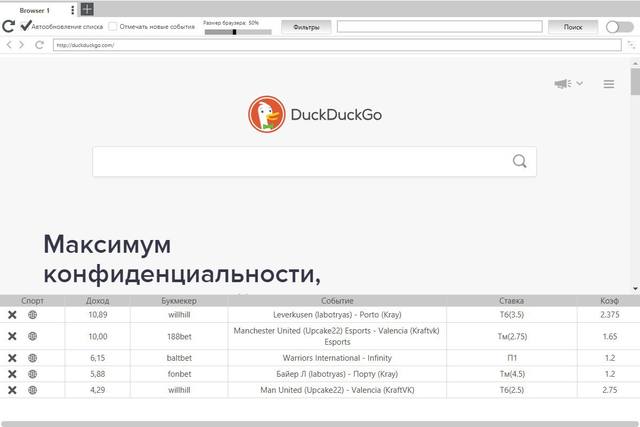Go back in the embedded browser
Viewport: 640px width, 427px height.
point(9,45)
